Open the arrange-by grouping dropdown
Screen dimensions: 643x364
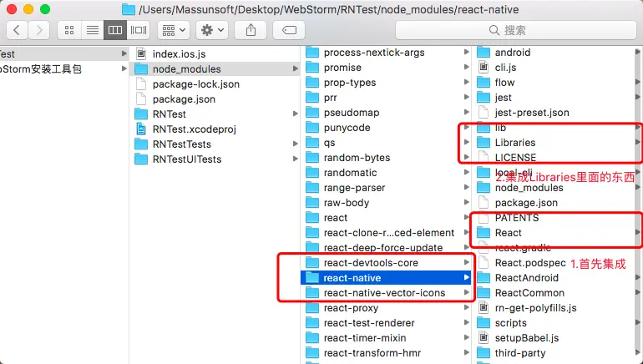[174, 30]
